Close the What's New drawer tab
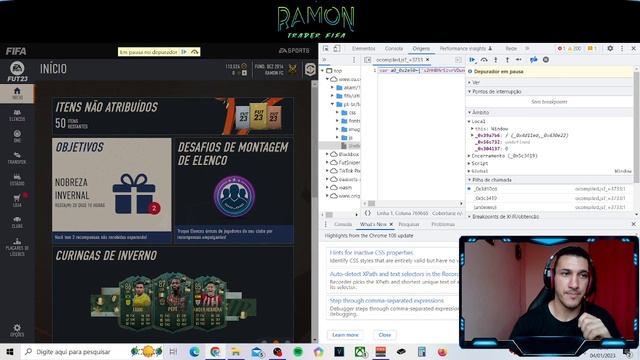640x360 pixels. (391, 224)
